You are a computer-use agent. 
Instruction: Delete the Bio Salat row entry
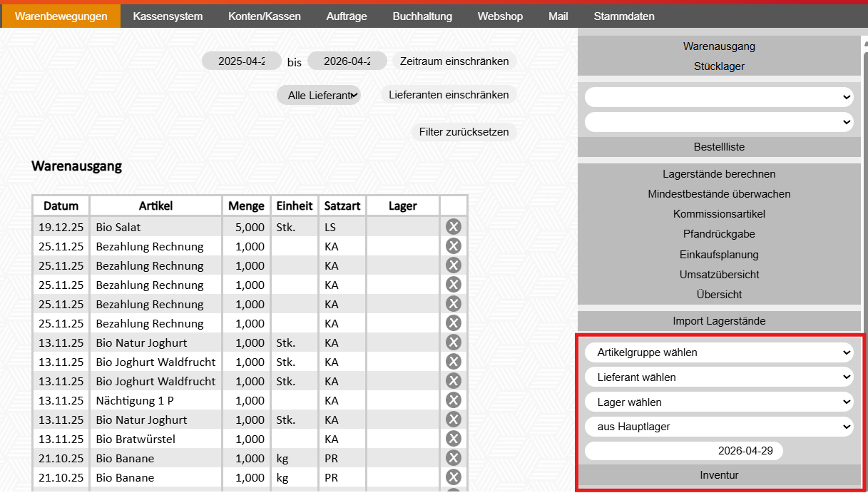click(x=454, y=227)
